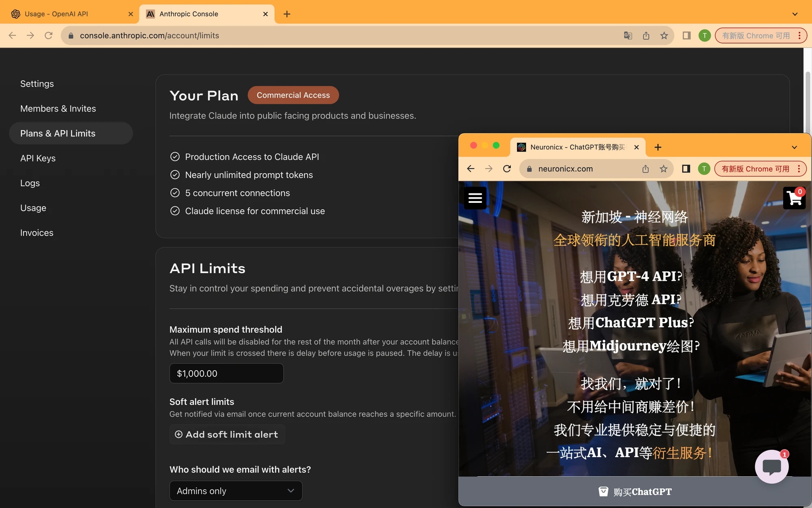Open the chat bubble widget

pyautogui.click(x=772, y=467)
